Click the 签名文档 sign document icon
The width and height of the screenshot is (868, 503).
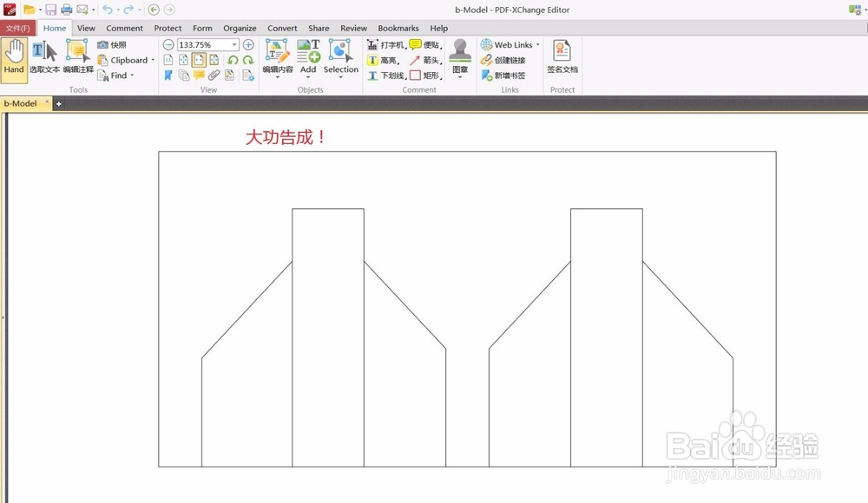561,54
